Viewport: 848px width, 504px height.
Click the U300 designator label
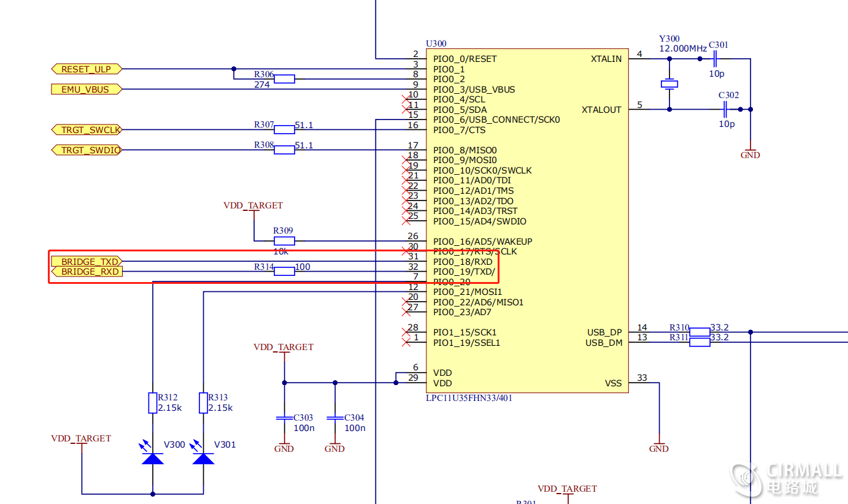pos(436,44)
